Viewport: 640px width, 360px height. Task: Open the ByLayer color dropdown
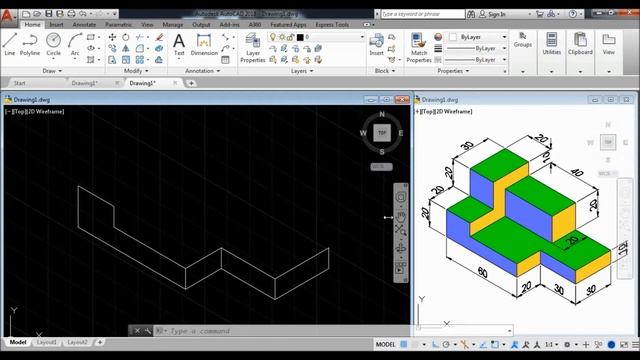point(504,37)
